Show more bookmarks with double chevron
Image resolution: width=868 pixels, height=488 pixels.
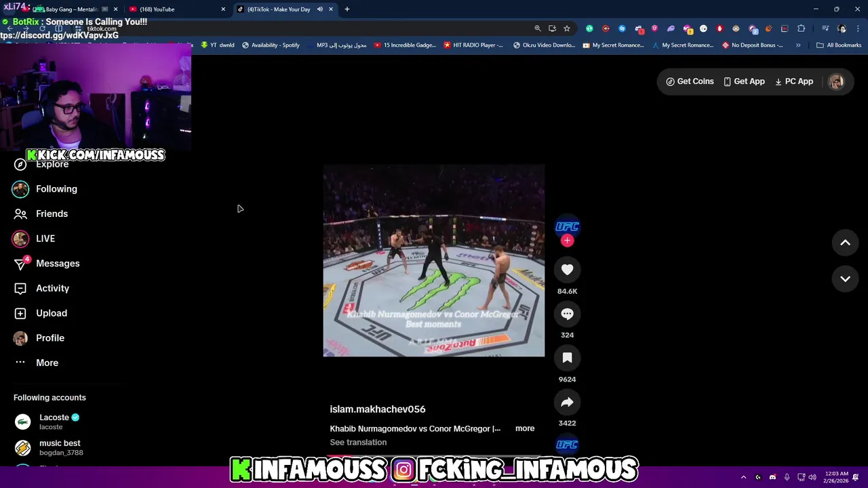pyautogui.click(x=798, y=45)
